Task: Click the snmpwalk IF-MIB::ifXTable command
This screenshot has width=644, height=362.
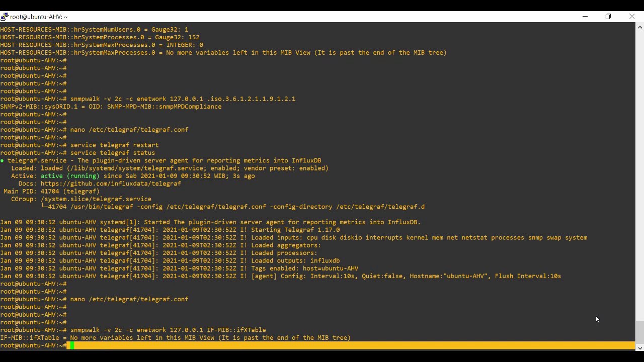Action: pos(168,330)
